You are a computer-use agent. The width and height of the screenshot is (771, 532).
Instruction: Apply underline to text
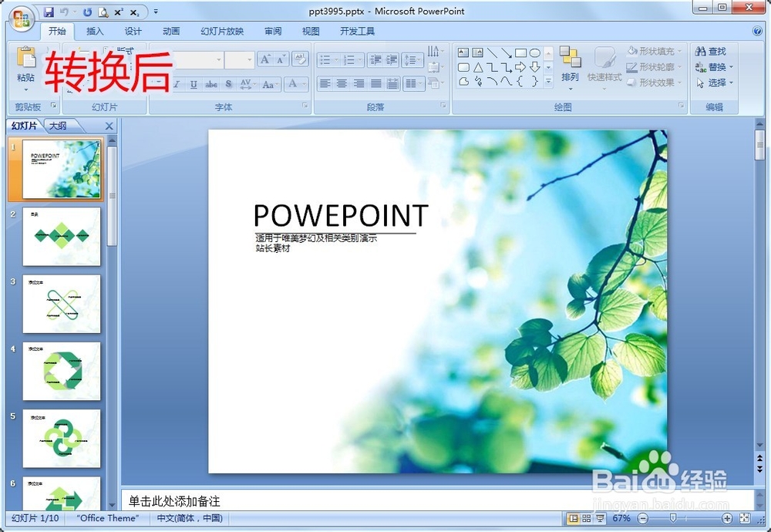click(x=194, y=85)
